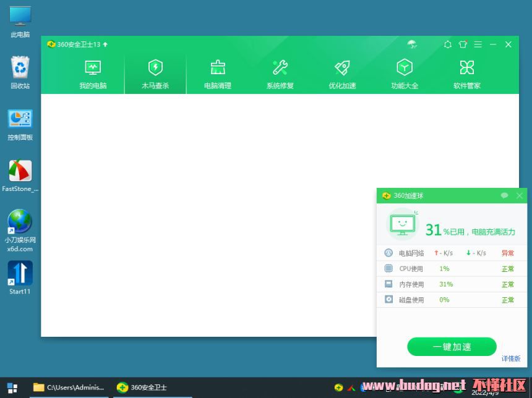532x398 pixels.
Task: Close the 360加速球 panel
Action: (x=519, y=195)
